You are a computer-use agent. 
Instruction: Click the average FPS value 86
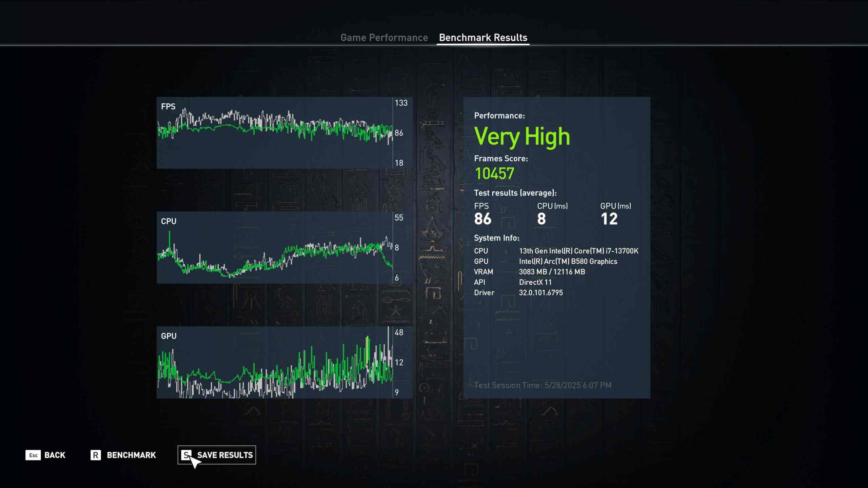click(482, 219)
